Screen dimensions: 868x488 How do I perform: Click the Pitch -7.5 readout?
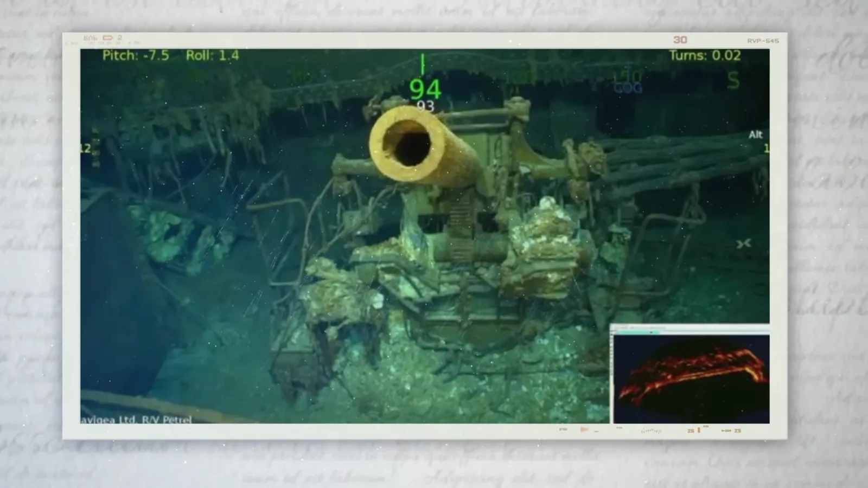(x=136, y=55)
